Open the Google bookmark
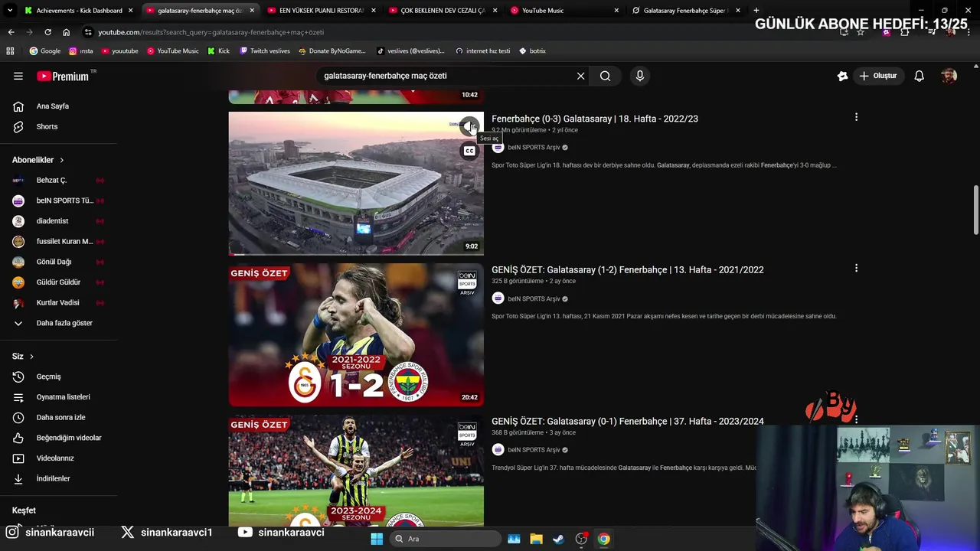Image resolution: width=980 pixels, height=551 pixels. 44,51
